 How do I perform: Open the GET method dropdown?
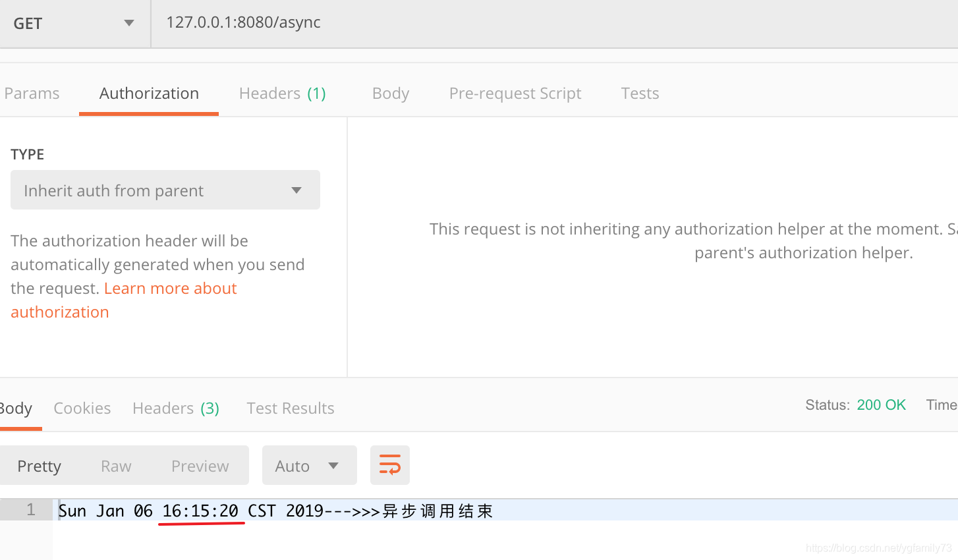coord(74,24)
